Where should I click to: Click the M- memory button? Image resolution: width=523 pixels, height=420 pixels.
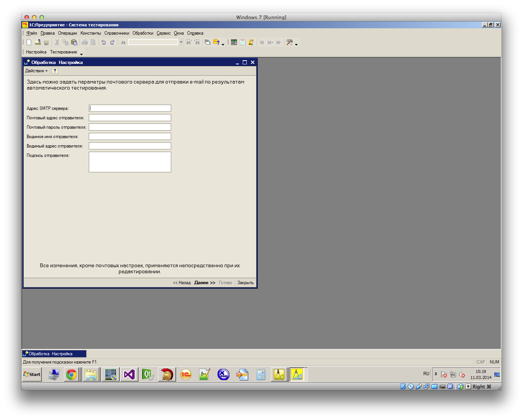click(279, 43)
